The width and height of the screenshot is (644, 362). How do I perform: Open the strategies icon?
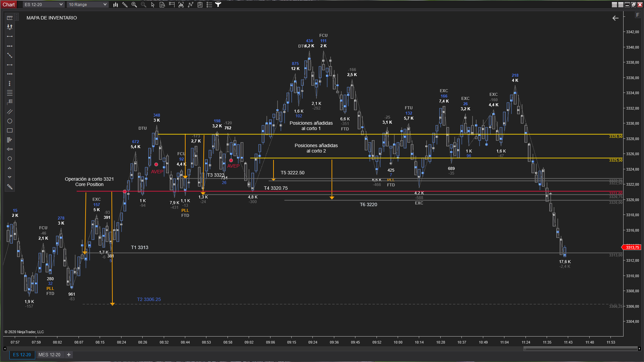200,5
